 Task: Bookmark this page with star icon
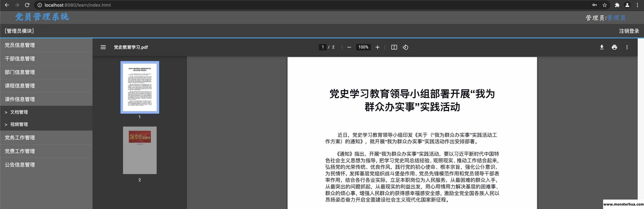click(605, 5)
